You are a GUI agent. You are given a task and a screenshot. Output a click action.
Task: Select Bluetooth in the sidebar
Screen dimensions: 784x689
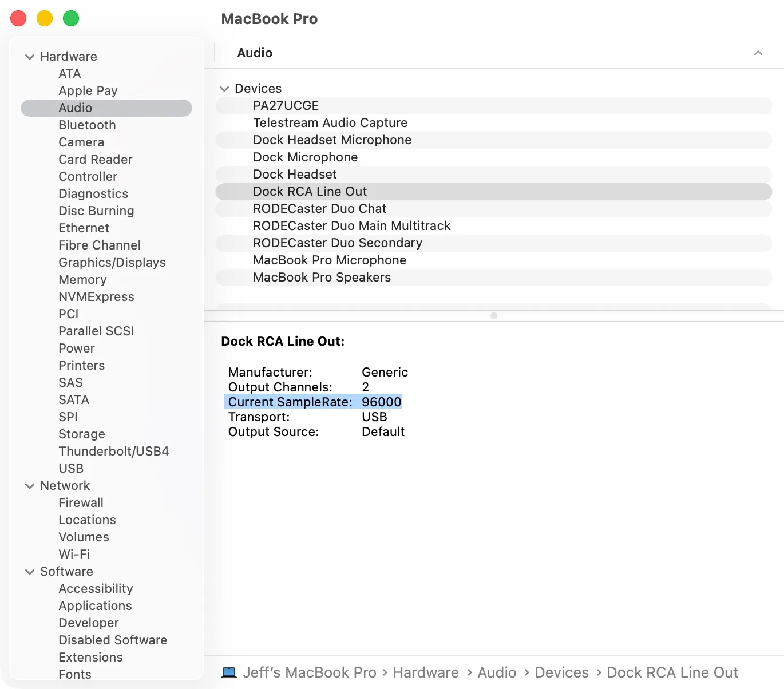coord(87,125)
